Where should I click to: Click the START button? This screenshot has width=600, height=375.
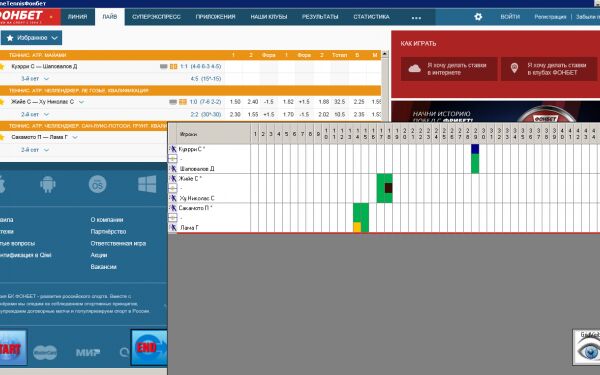coord(12,347)
